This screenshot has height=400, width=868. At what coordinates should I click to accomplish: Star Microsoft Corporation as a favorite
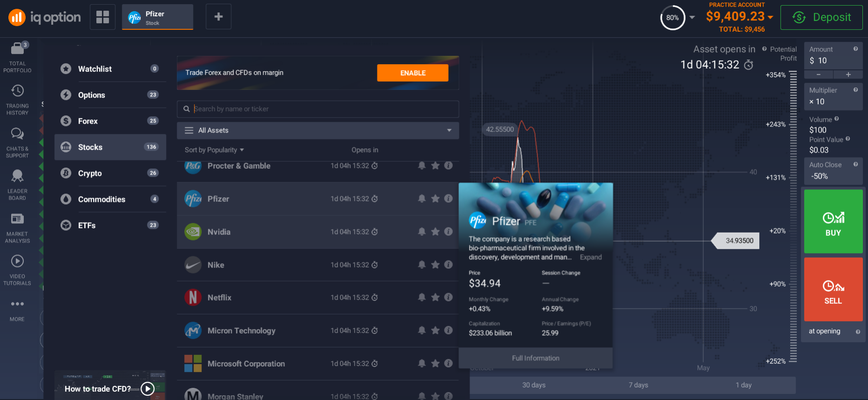tap(435, 363)
